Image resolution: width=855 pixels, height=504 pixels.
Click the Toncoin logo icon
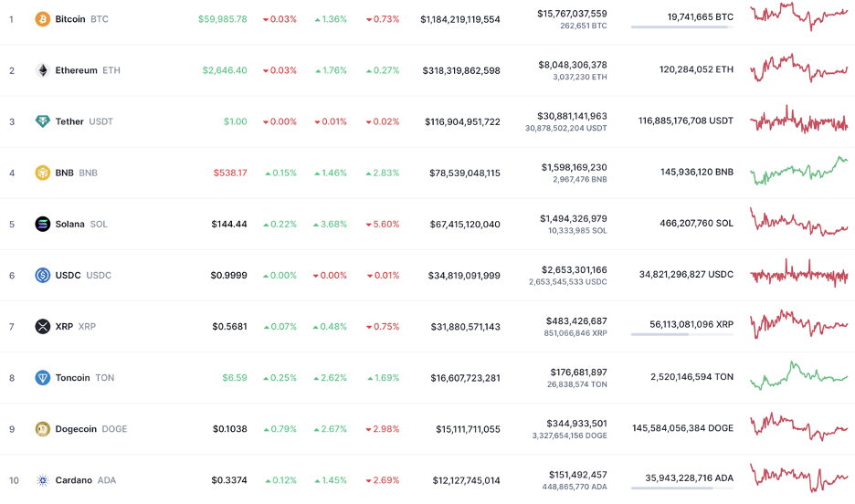[x=42, y=377]
